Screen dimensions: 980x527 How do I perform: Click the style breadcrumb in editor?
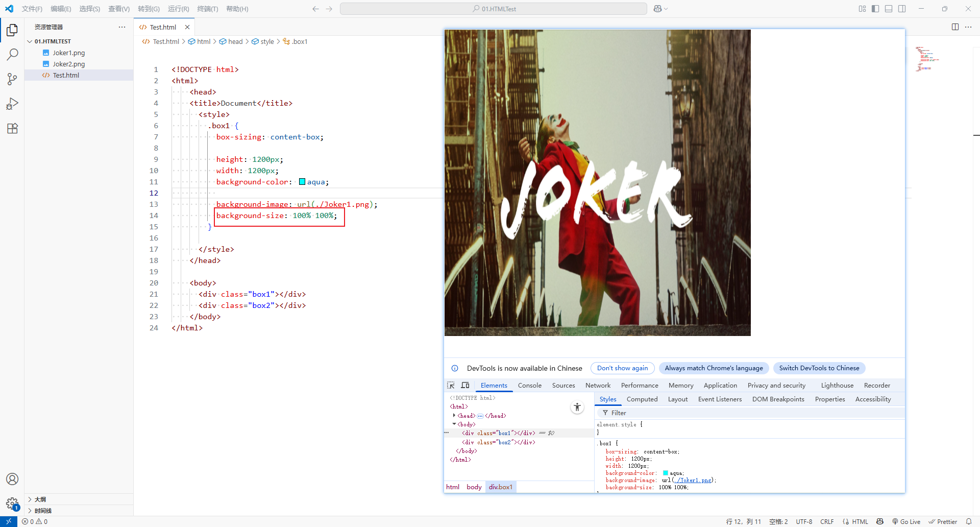[263, 42]
